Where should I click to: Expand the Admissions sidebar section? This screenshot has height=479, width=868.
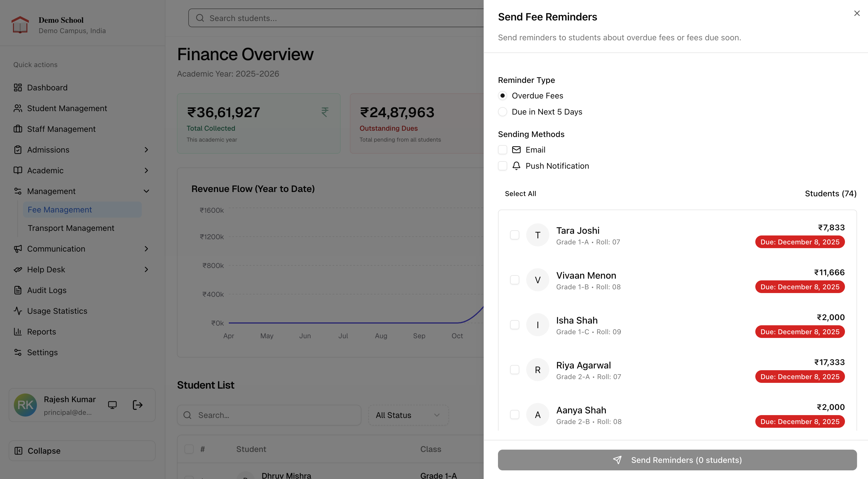pyautogui.click(x=146, y=150)
